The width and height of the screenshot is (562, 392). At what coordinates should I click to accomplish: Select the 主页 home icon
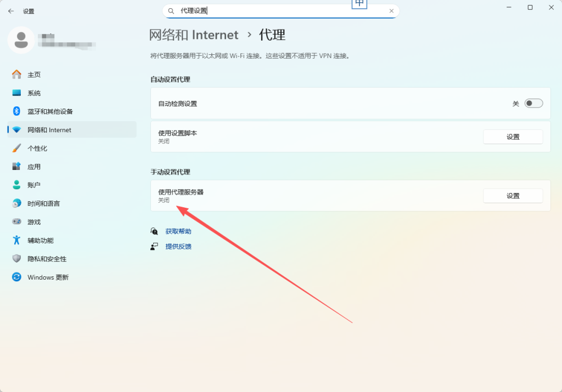coord(16,75)
